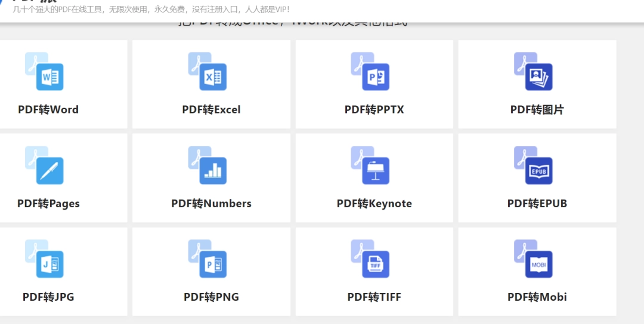Click the PDF to JPG icon
The image size is (644, 324).
pos(44,259)
